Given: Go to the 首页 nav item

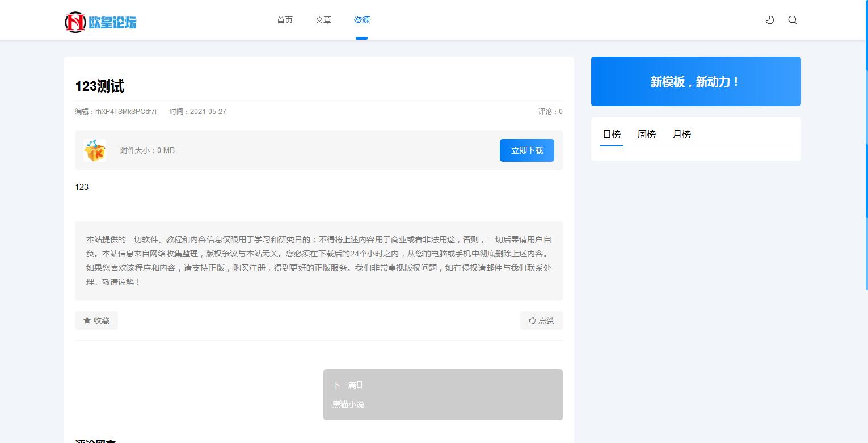Looking at the screenshot, I should click(x=285, y=20).
